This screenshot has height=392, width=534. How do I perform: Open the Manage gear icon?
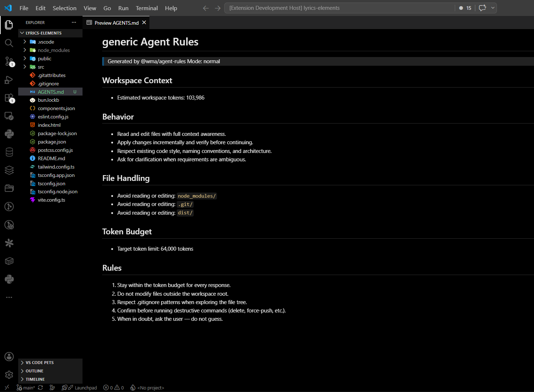(9, 375)
